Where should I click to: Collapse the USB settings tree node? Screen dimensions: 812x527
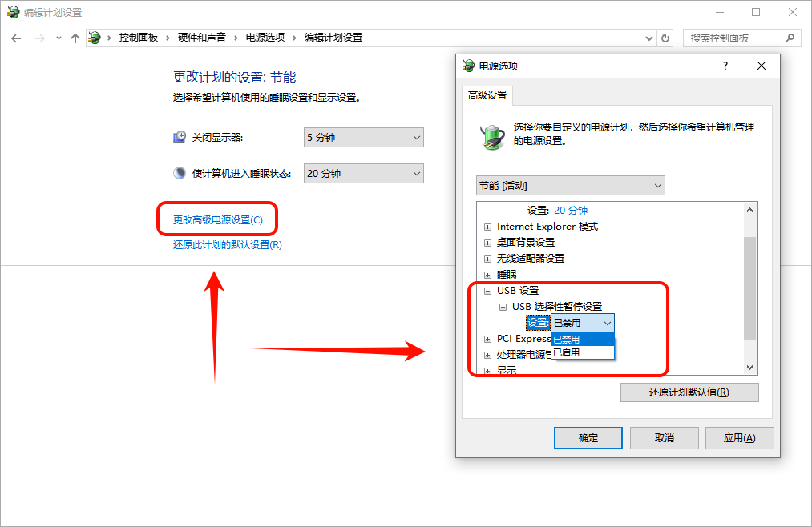tap(487, 292)
